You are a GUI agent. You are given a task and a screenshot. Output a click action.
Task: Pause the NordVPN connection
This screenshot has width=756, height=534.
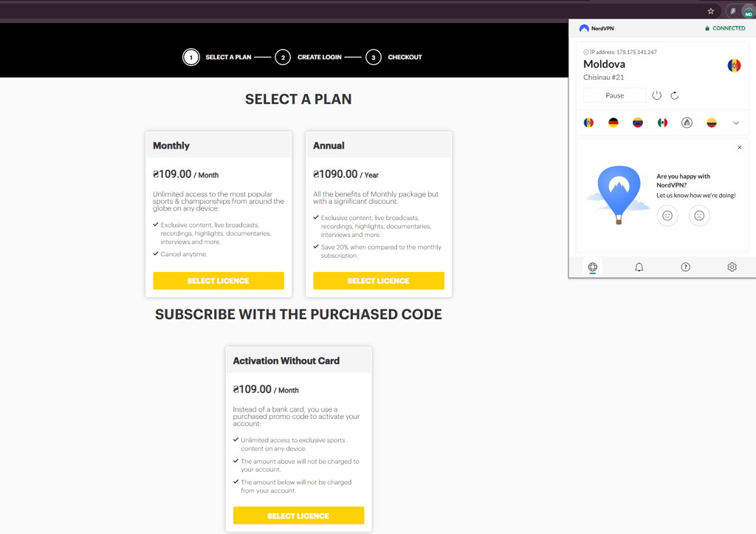click(615, 95)
